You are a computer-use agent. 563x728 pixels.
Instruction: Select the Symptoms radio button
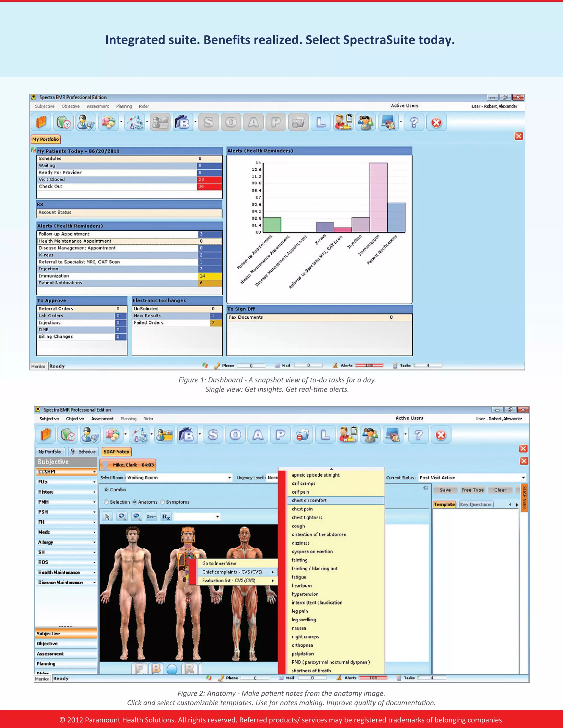coord(162,502)
